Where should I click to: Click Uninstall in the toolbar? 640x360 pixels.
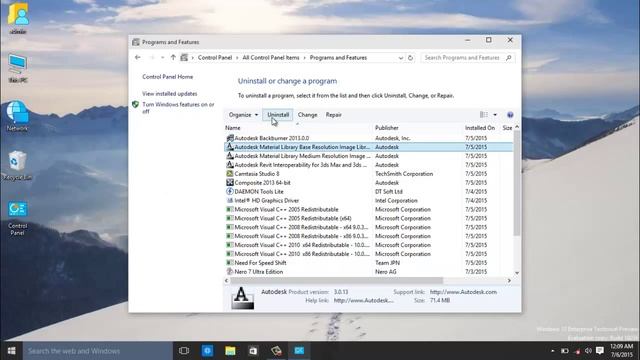[x=278, y=115]
